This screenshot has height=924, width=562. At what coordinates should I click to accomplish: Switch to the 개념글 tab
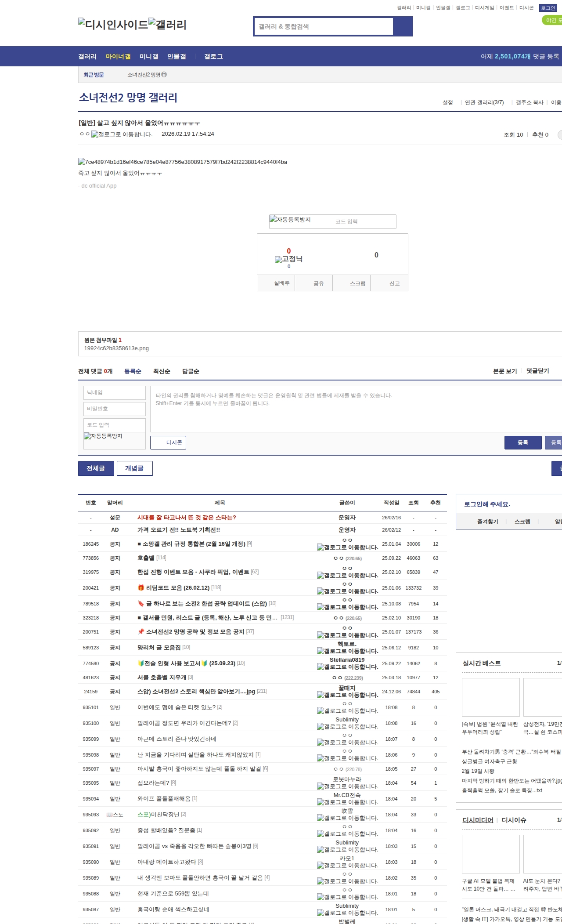(134, 468)
